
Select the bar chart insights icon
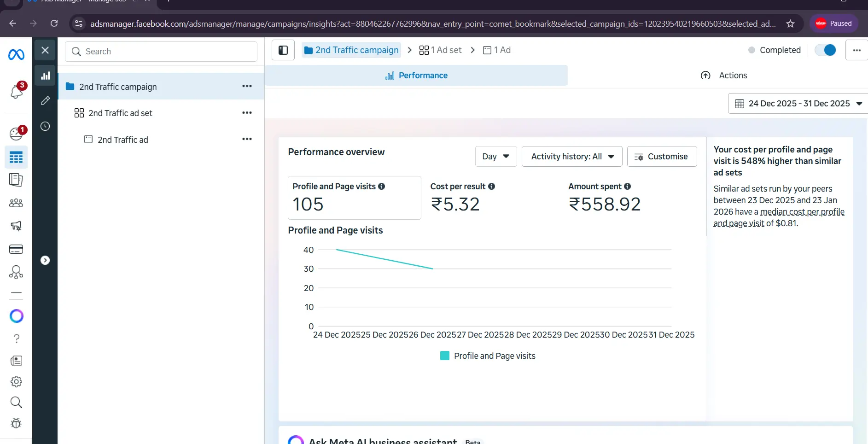tap(45, 76)
